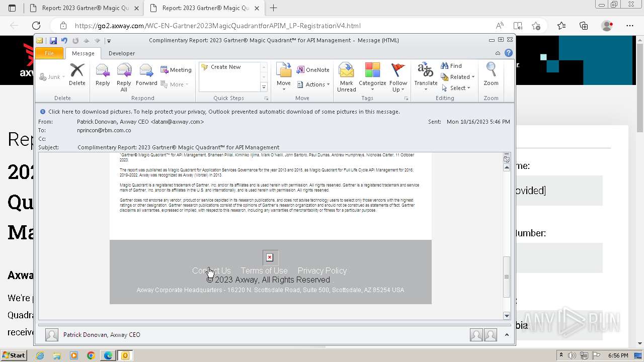Open Edge Read aloud icon
Screen dimensions: 644x362
click(500, 26)
